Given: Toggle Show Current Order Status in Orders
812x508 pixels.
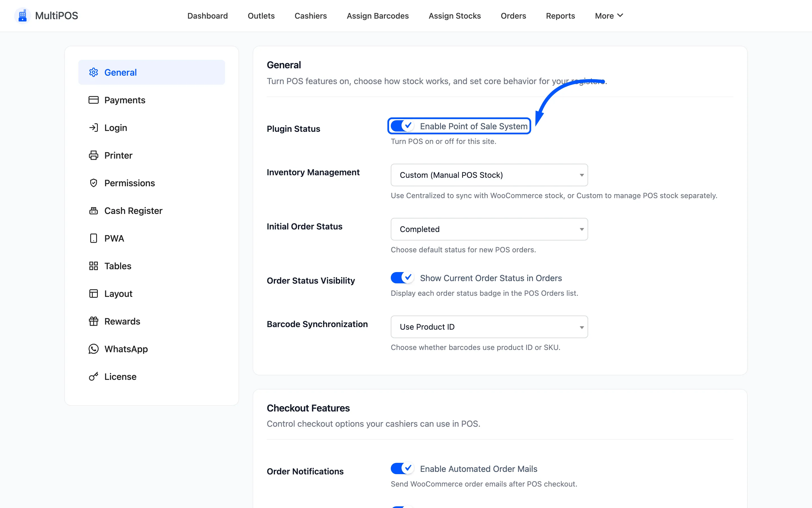Looking at the screenshot, I should point(402,278).
